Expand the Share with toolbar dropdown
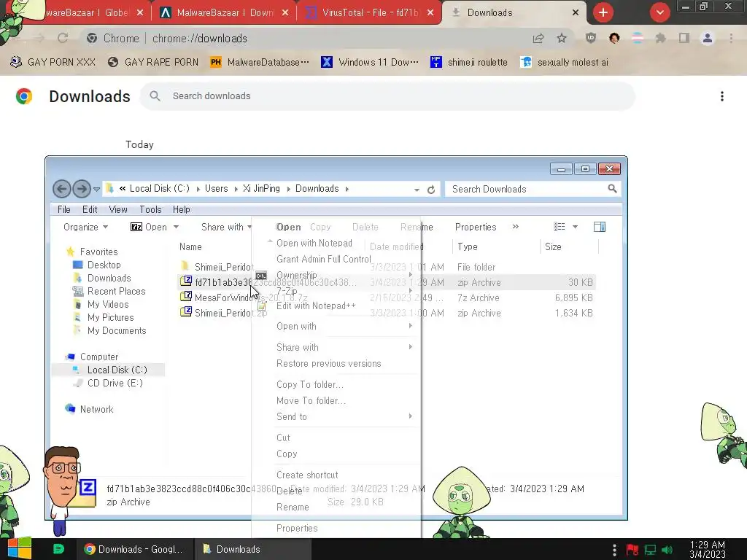 click(x=226, y=227)
